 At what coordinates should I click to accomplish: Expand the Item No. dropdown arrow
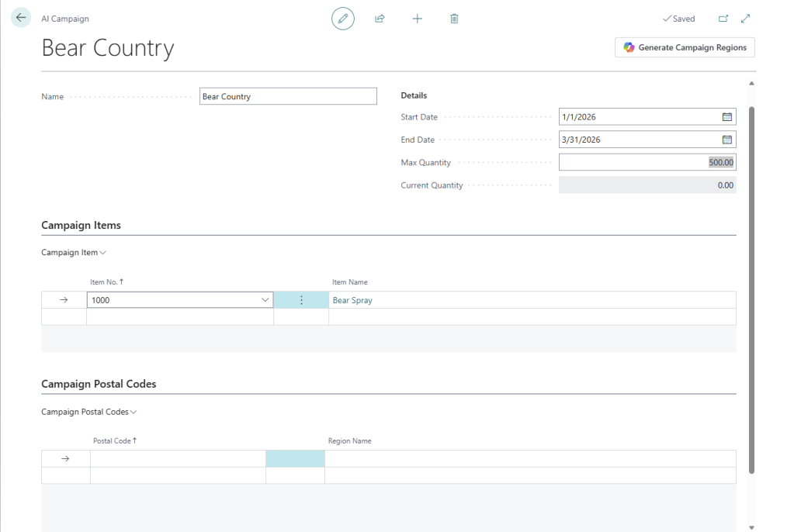(264, 300)
